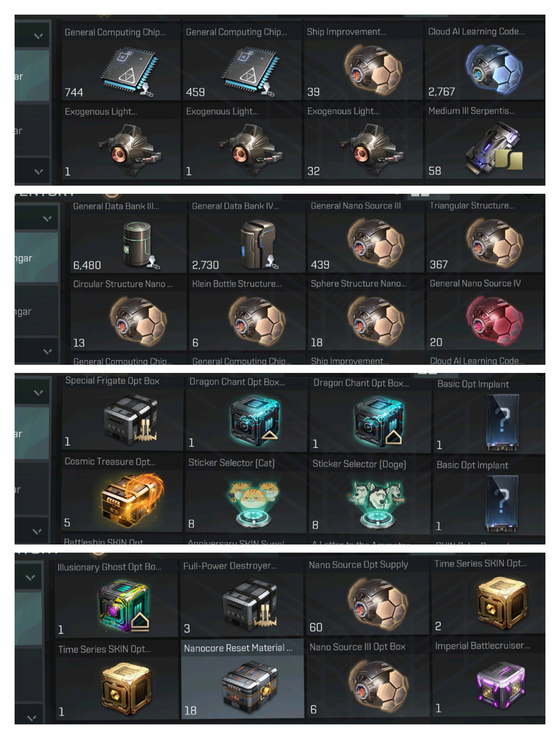Select Nano Source Opt Supply with 60
This screenshot has width=560, height=739.
[x=368, y=597]
